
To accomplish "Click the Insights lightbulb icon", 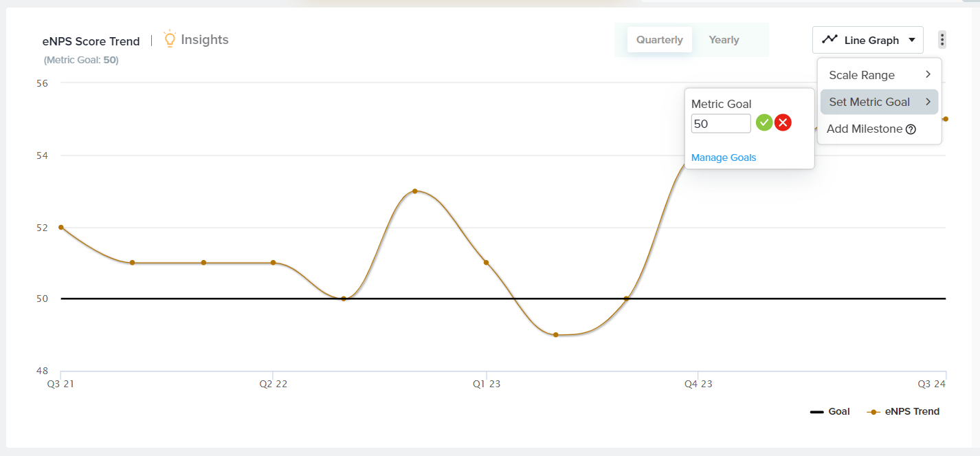I will [170, 39].
